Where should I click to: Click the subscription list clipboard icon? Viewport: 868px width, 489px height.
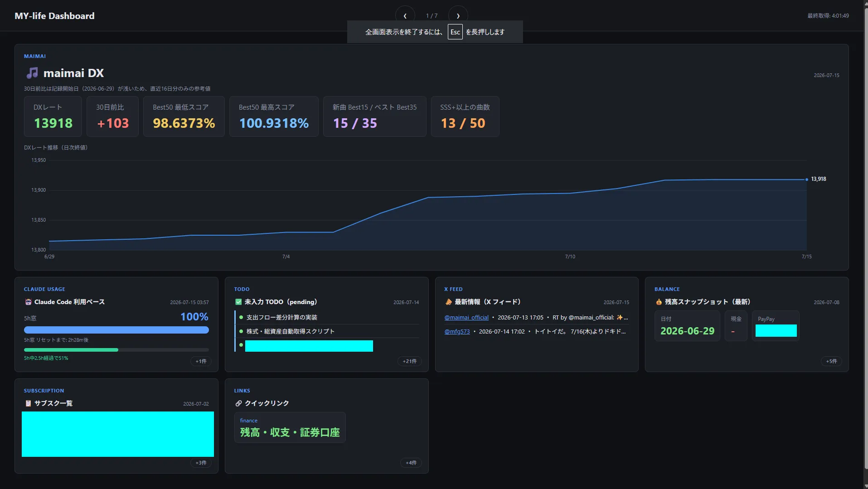(28, 403)
